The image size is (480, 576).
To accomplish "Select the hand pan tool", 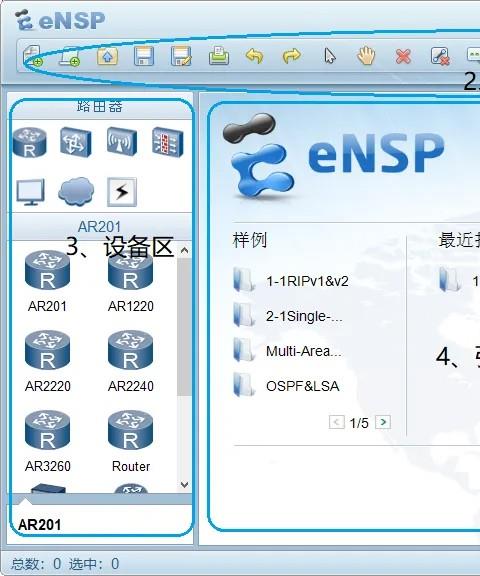I will [366, 56].
